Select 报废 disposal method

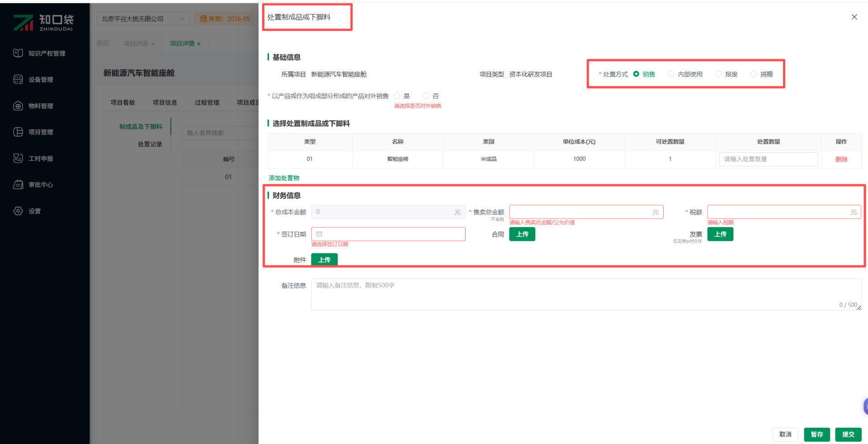pyautogui.click(x=718, y=74)
